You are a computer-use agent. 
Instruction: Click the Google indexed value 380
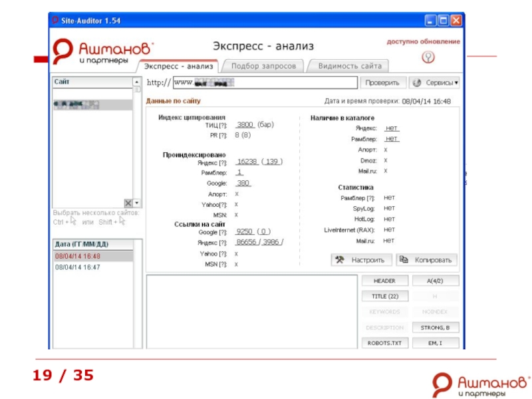click(243, 184)
